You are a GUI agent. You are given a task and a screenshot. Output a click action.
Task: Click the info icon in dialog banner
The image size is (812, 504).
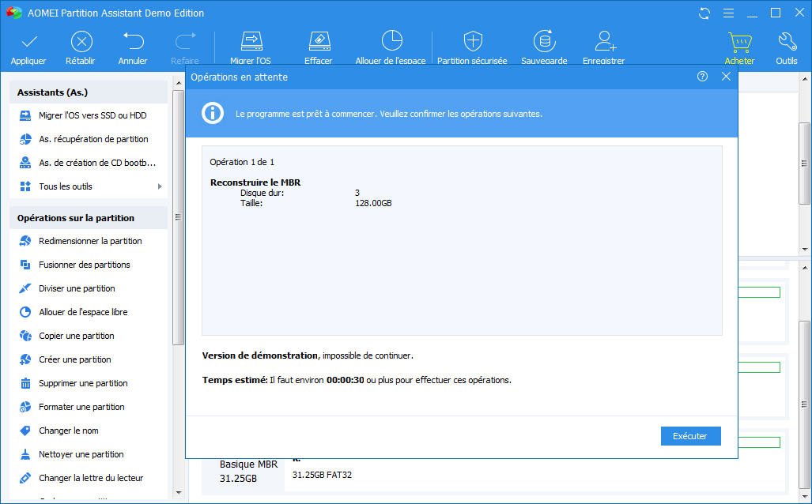[x=213, y=113]
